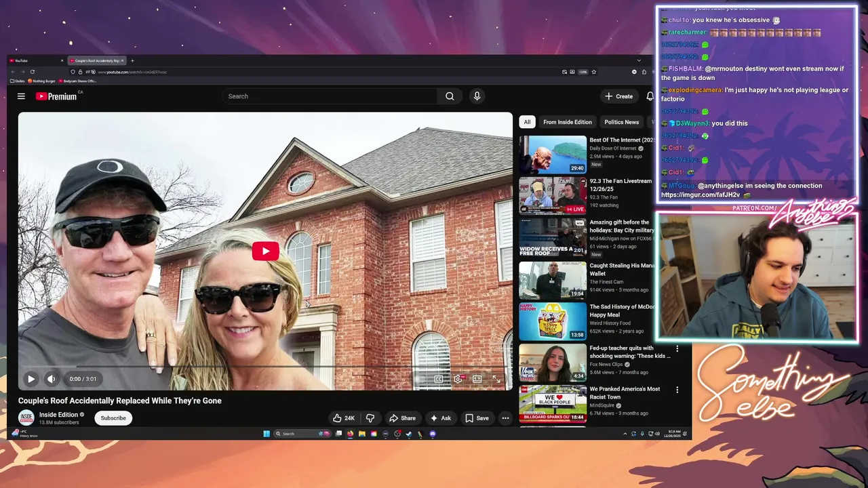This screenshot has height=488, width=868.
Task: Open YouTube notifications bell
Action: point(650,96)
